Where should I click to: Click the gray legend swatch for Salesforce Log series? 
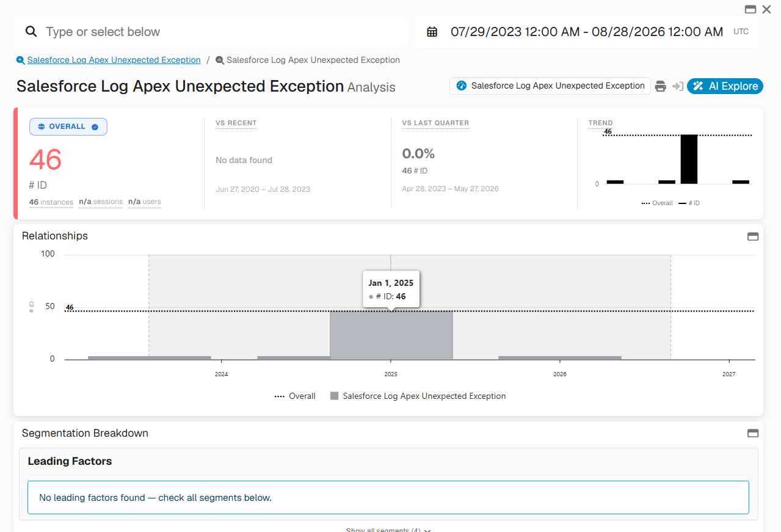tap(334, 396)
